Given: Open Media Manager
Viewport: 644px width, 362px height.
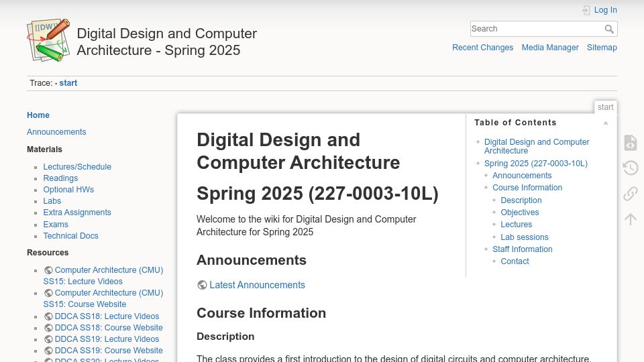Looking at the screenshot, I should pos(550,48).
